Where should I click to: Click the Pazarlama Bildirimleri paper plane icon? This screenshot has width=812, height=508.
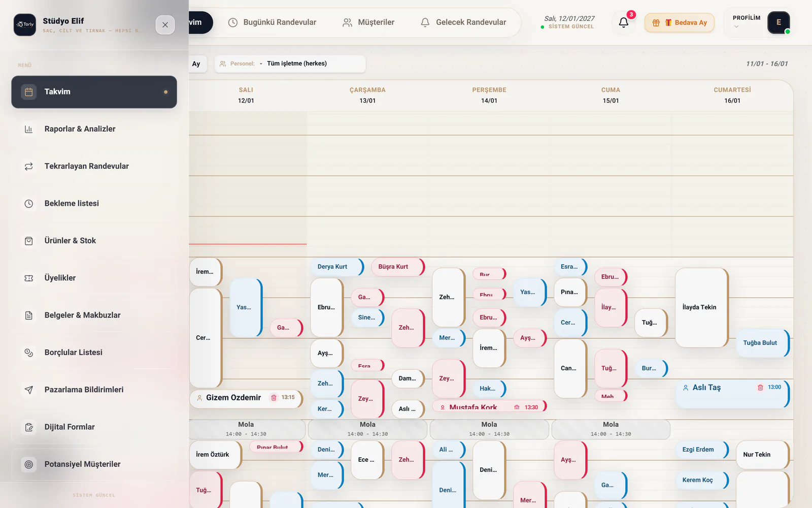click(x=29, y=390)
